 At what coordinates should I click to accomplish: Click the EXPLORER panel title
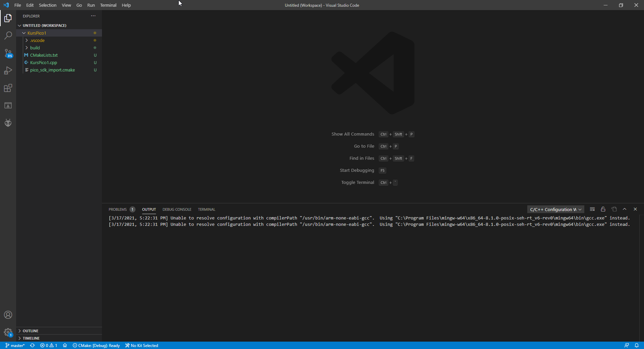pyautogui.click(x=31, y=16)
